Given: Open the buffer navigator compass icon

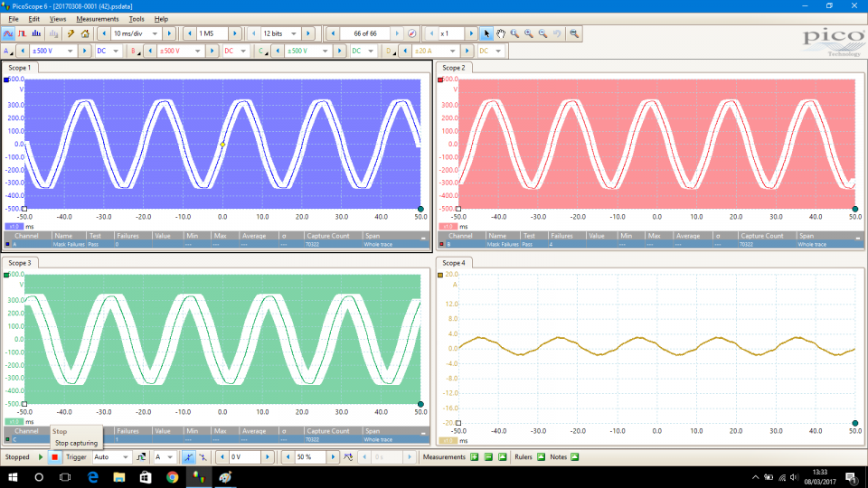Looking at the screenshot, I should tap(412, 33).
